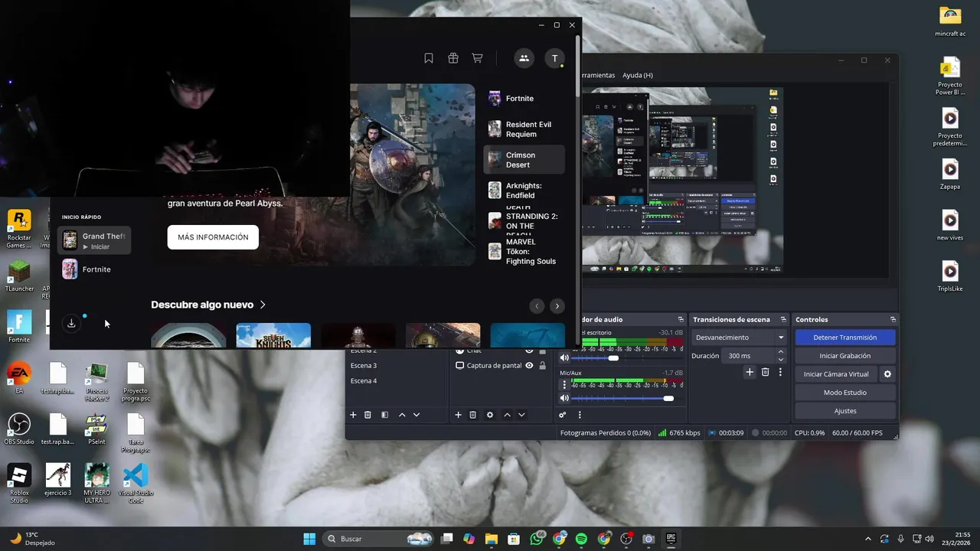Show next games in discover carousel
The image size is (980, 551).
557,306
